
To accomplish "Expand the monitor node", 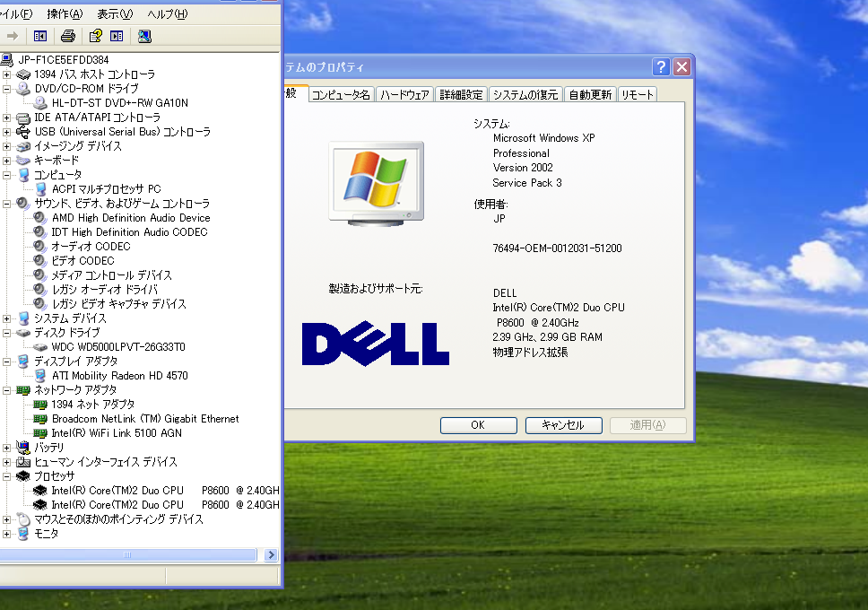I will pyautogui.click(x=6, y=534).
